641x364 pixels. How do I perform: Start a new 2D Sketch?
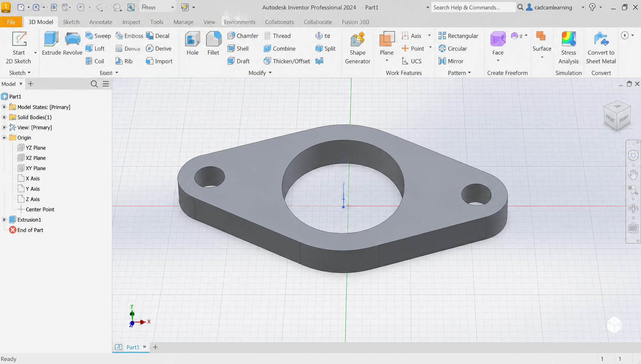pos(18,48)
